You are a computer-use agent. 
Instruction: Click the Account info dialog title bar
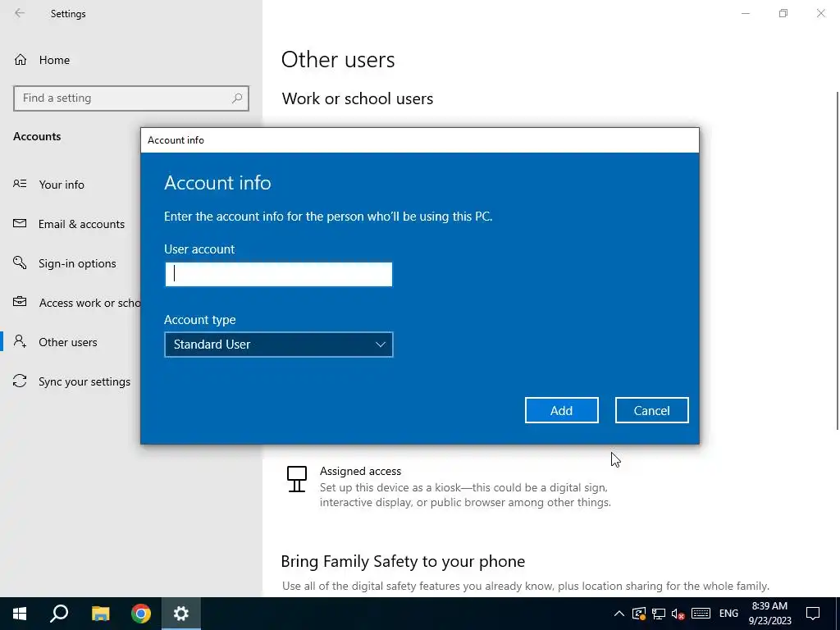point(420,139)
